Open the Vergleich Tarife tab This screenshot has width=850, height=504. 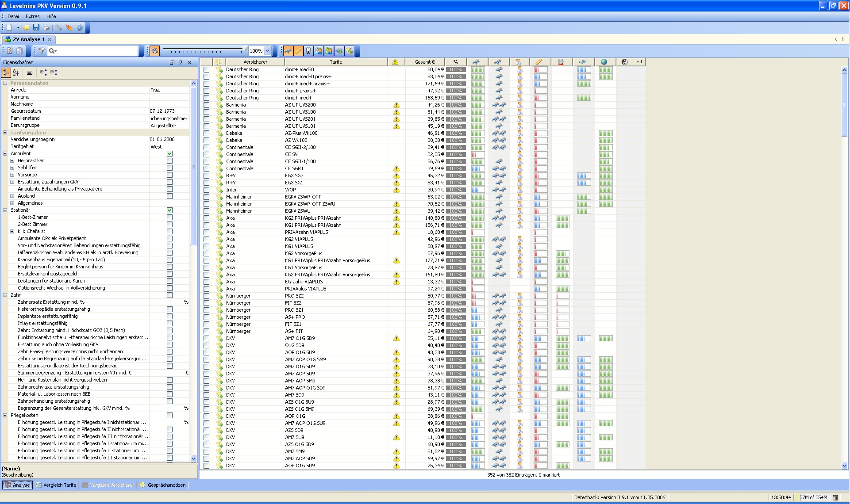56,485
